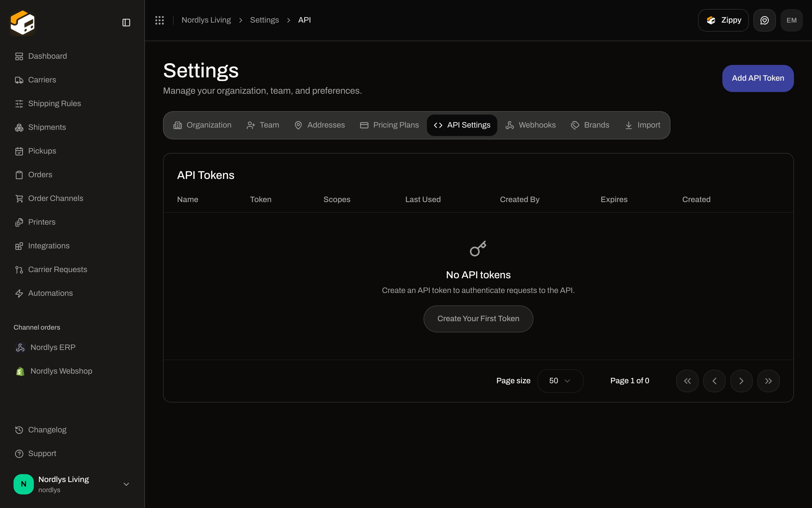Click the Scopes column header
Image resolution: width=812 pixels, height=508 pixels.
click(337, 200)
